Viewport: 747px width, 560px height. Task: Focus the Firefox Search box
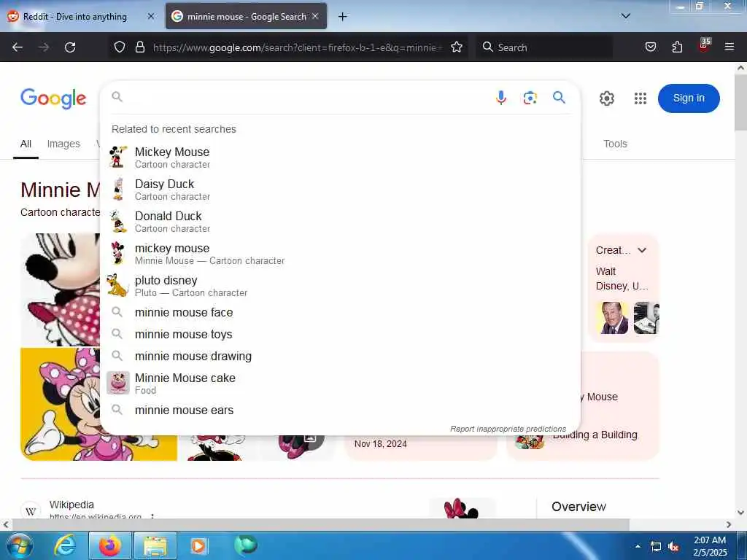point(543,47)
